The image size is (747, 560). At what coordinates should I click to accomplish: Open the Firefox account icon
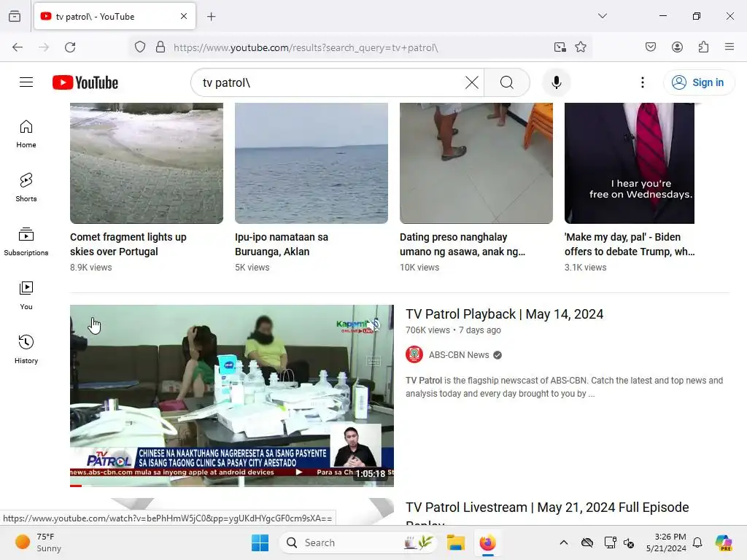click(x=677, y=47)
